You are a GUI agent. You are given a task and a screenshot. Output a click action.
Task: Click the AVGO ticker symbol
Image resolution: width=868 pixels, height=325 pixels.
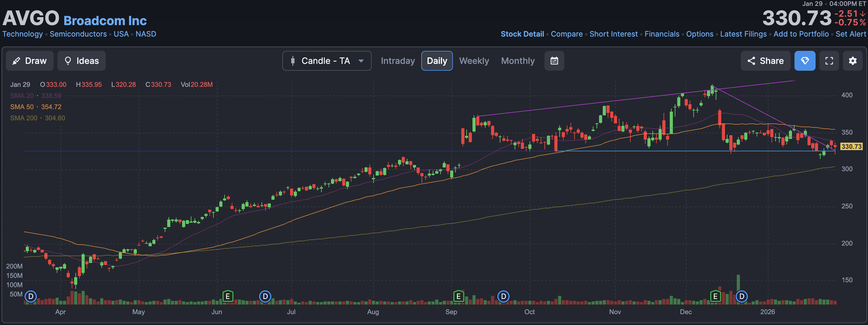pyautogui.click(x=31, y=18)
